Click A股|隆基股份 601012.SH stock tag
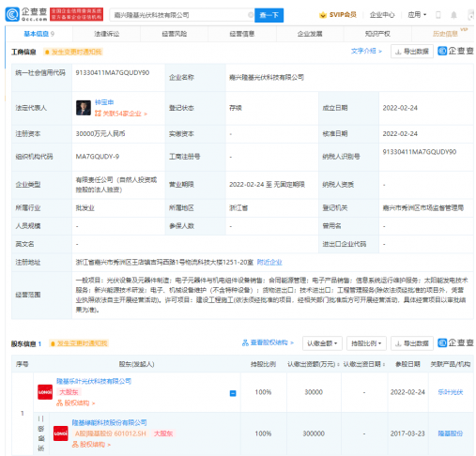 tap(110, 433)
